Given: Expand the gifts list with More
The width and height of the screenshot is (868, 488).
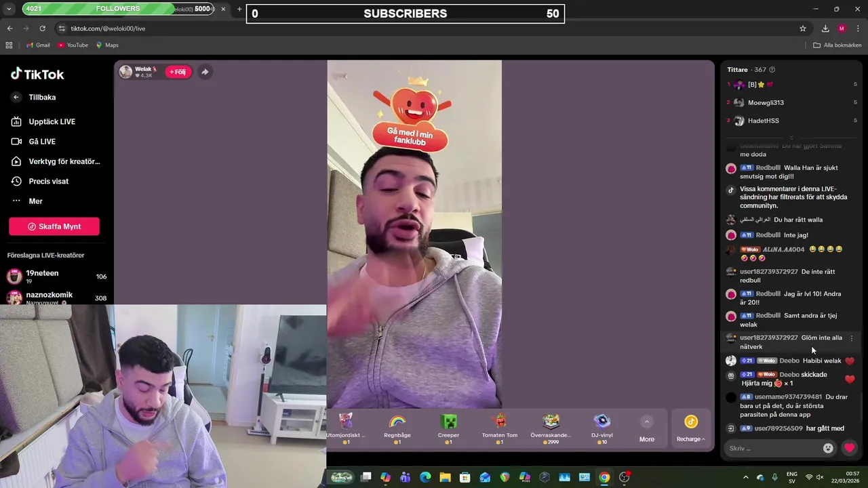Looking at the screenshot, I should click(x=647, y=430).
